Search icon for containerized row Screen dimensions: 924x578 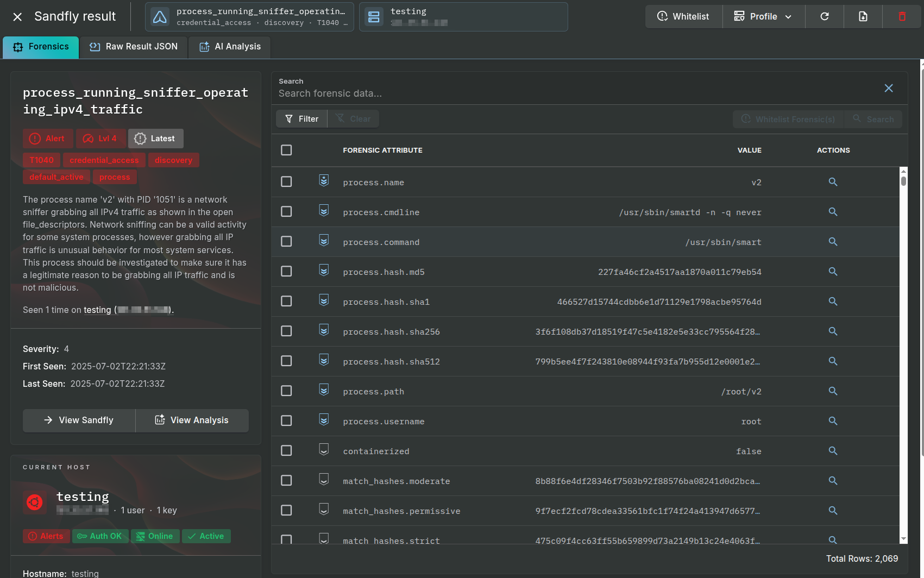(x=833, y=451)
